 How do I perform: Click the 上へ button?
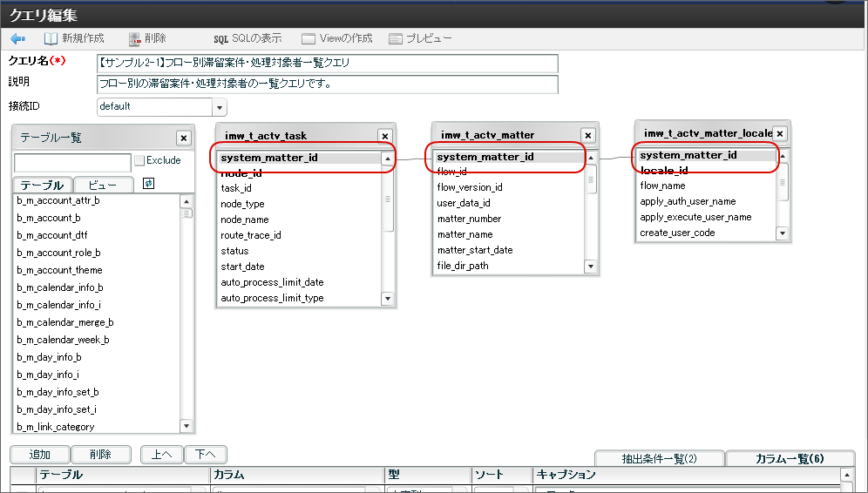[x=161, y=455]
